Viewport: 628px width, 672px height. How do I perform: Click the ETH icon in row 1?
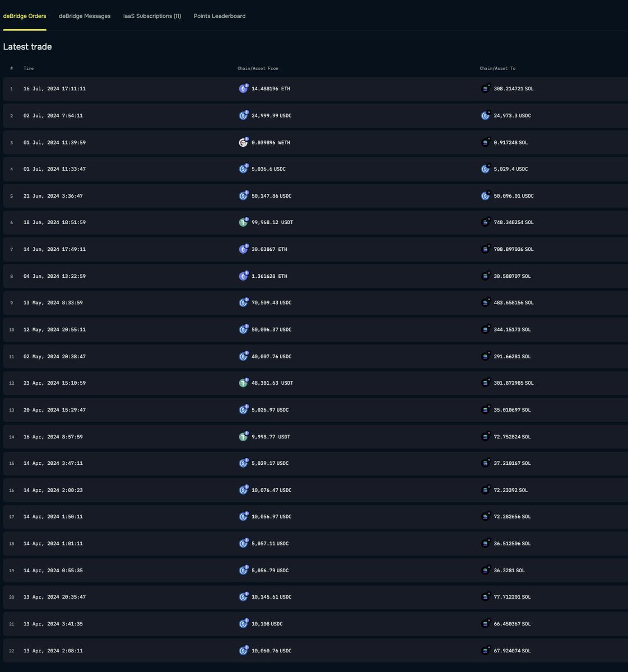click(x=243, y=88)
